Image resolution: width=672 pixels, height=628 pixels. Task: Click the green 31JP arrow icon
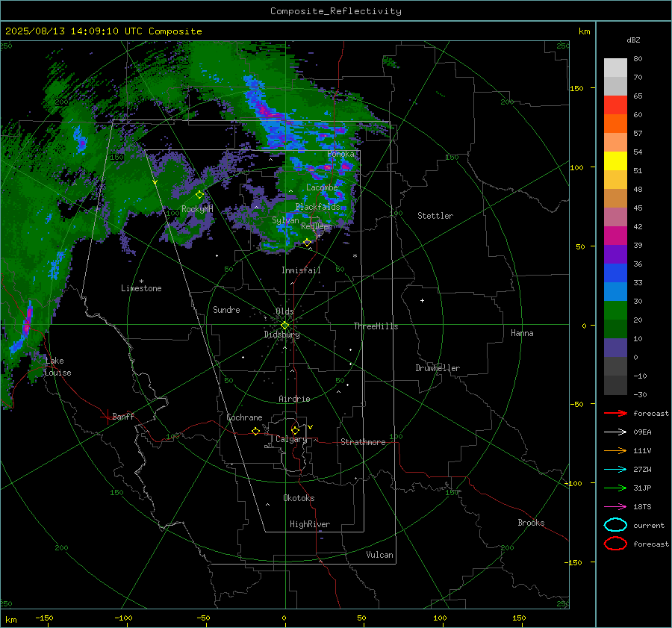click(x=615, y=488)
